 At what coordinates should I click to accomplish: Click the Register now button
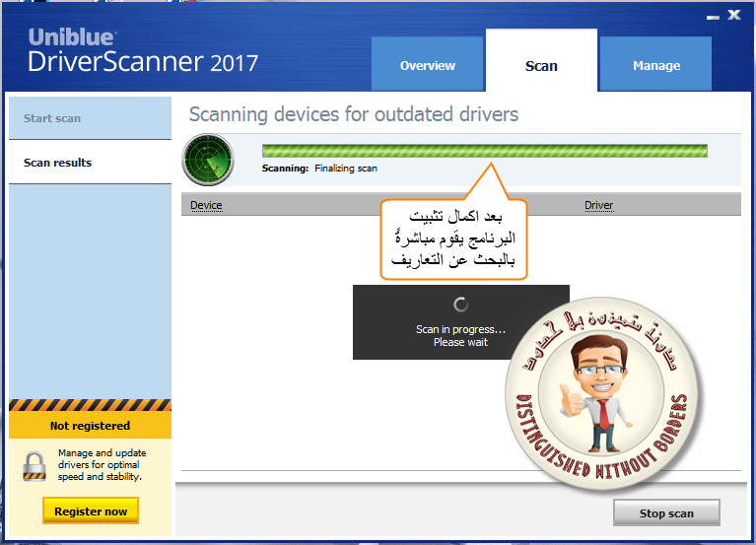(x=91, y=511)
